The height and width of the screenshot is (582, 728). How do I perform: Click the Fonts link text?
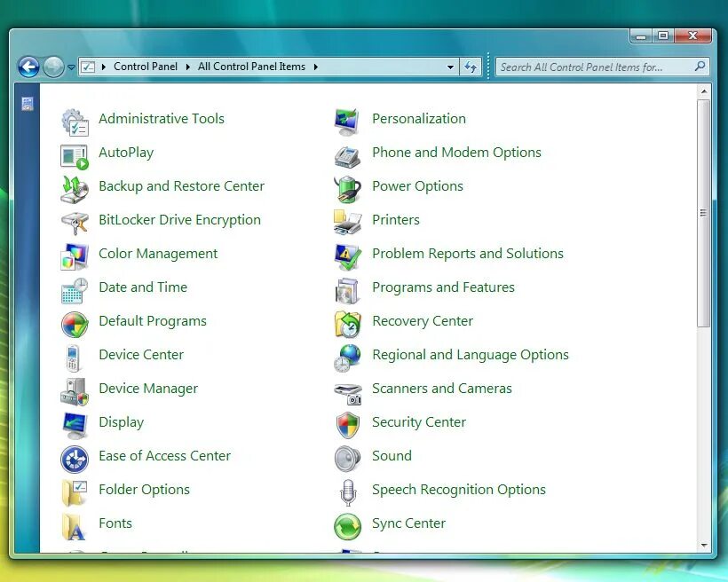click(x=115, y=523)
